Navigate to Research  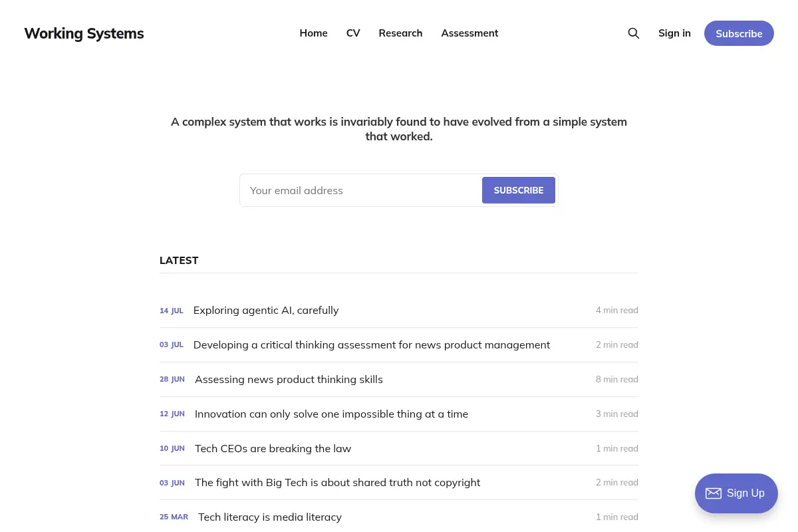[x=400, y=33]
